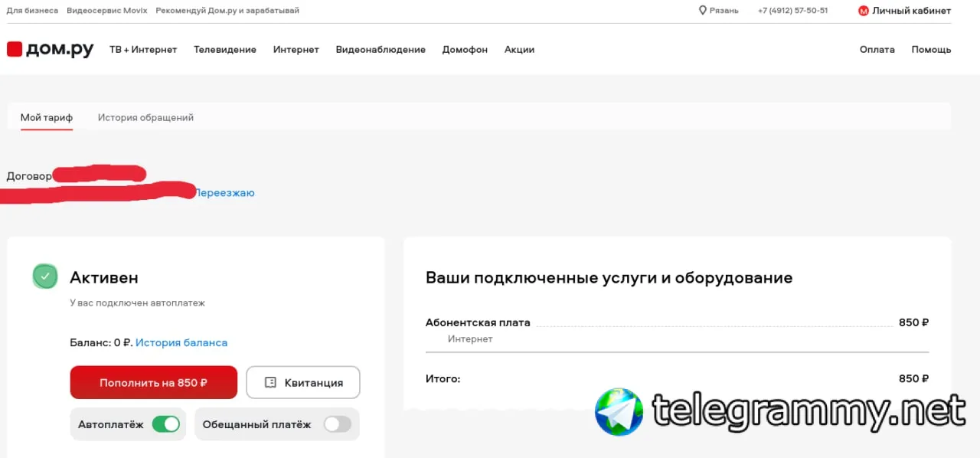Toggle the Автоплатёж switch off

165,424
